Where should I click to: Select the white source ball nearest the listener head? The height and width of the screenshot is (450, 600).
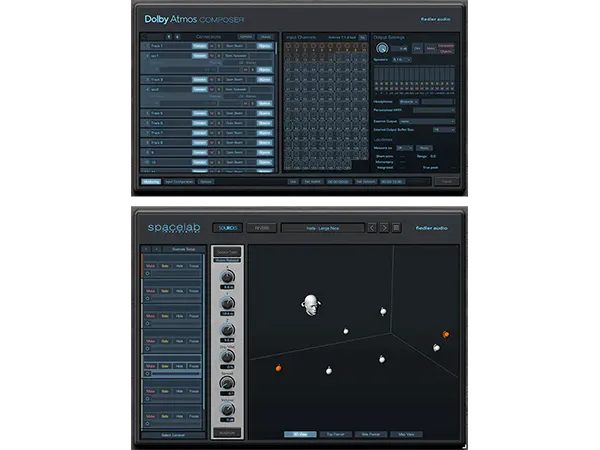pos(346,331)
